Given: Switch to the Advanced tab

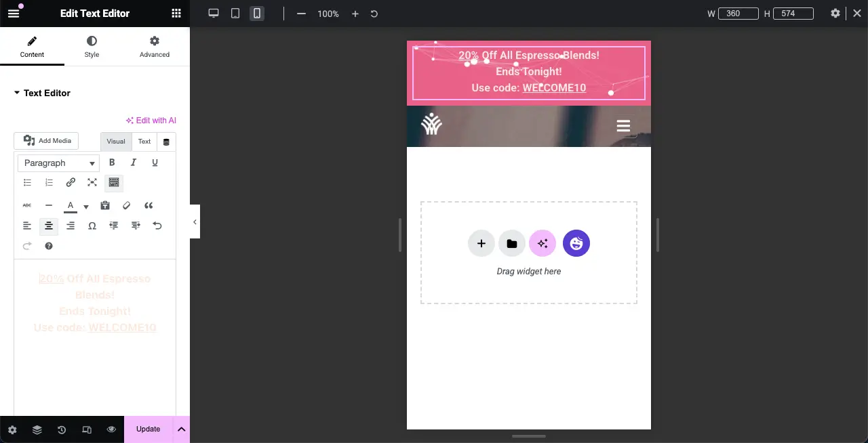Looking at the screenshot, I should click(x=155, y=47).
